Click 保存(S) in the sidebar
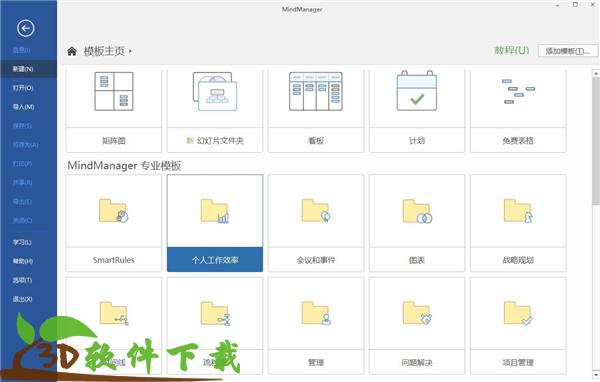This screenshot has height=382, width=600. coord(22,126)
